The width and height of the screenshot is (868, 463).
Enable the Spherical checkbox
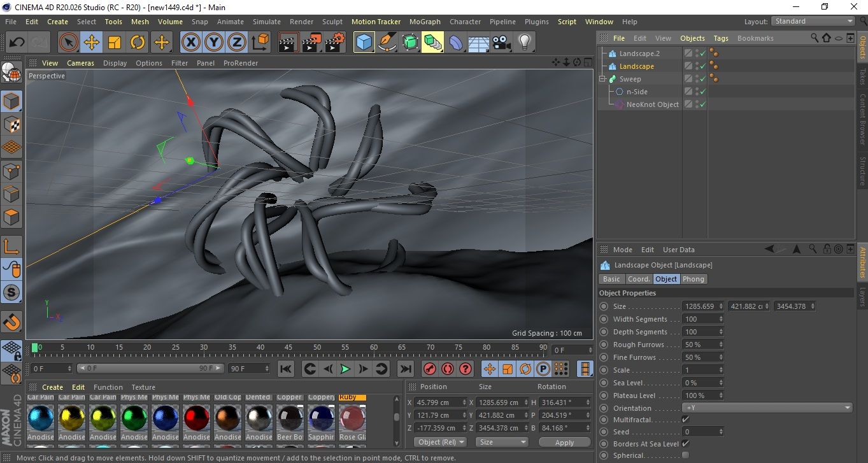point(685,455)
